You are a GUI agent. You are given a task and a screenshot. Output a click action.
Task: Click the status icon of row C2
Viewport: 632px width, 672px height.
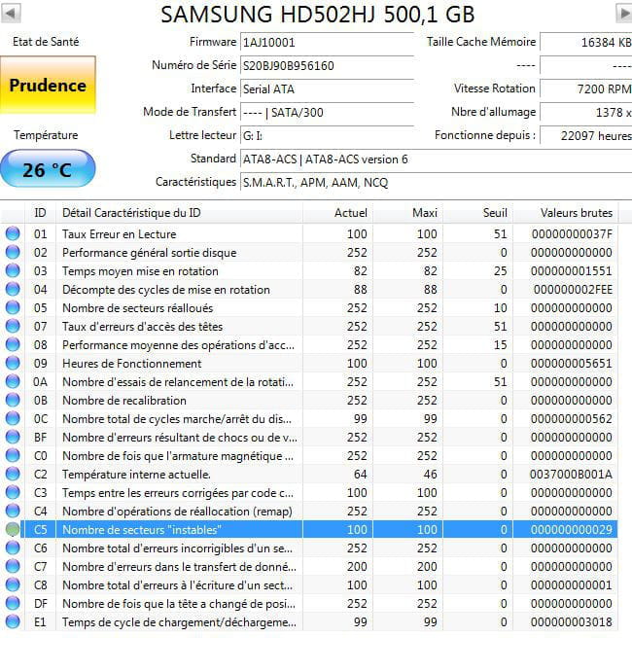click(x=13, y=474)
